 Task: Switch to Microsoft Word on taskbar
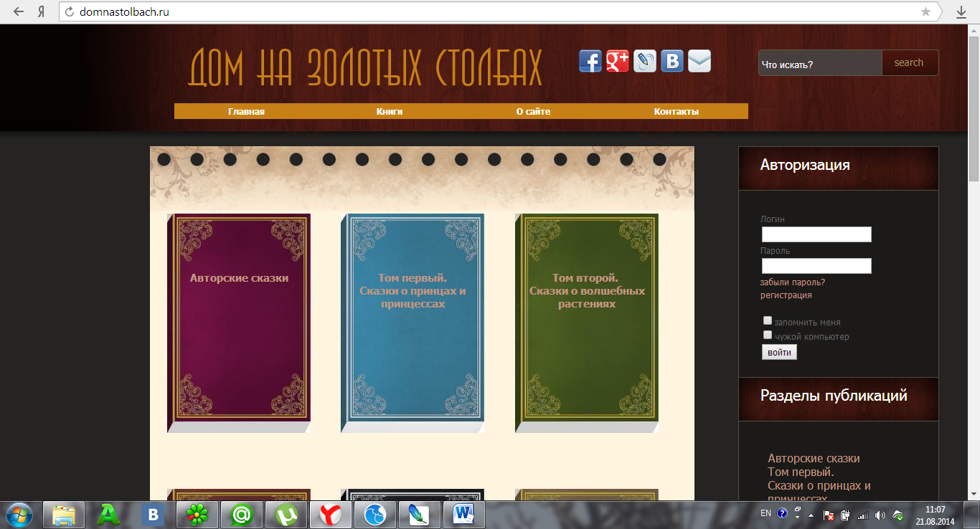(x=464, y=515)
